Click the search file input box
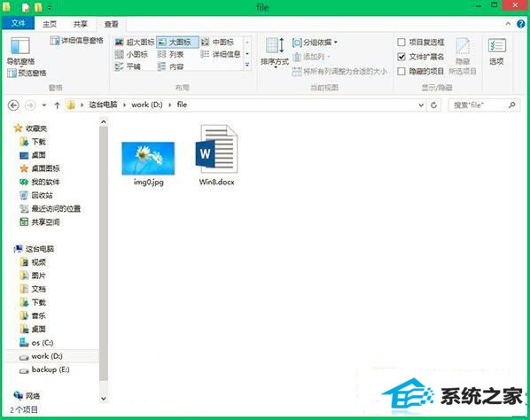 (479, 105)
